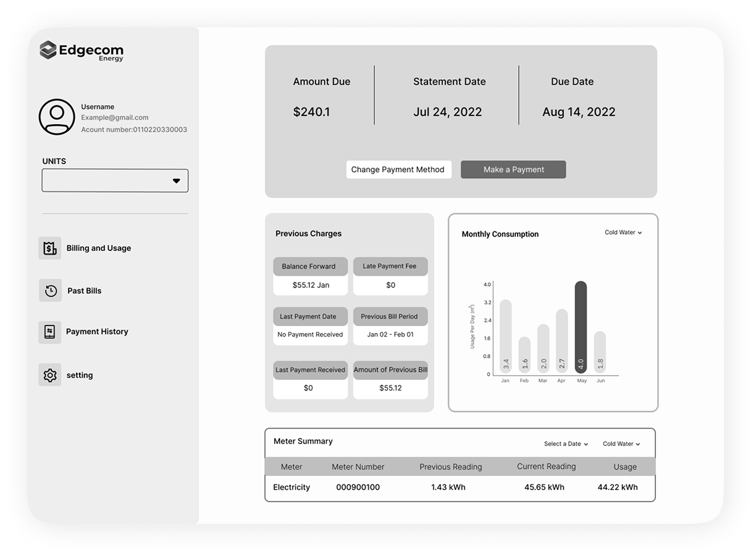This screenshot has height=556, width=756.
Task: Open the Payment History page
Action: click(97, 332)
